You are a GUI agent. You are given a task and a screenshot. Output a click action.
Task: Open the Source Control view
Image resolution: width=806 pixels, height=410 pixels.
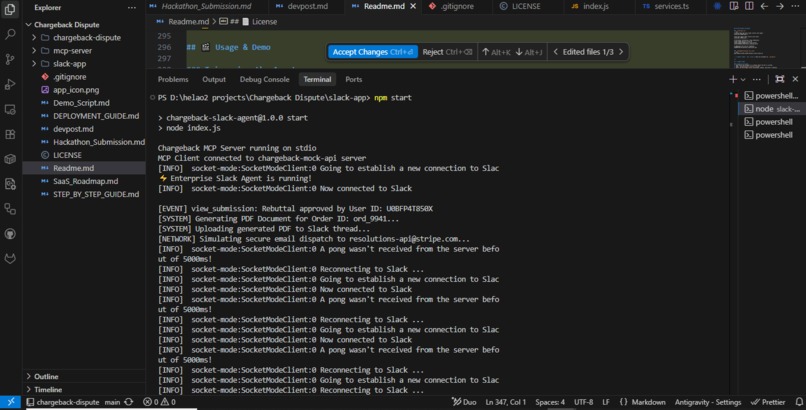coord(10,59)
